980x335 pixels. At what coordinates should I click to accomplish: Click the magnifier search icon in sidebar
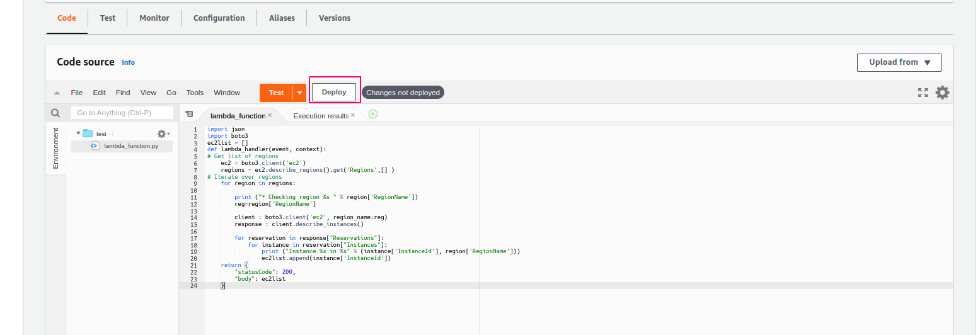click(55, 113)
